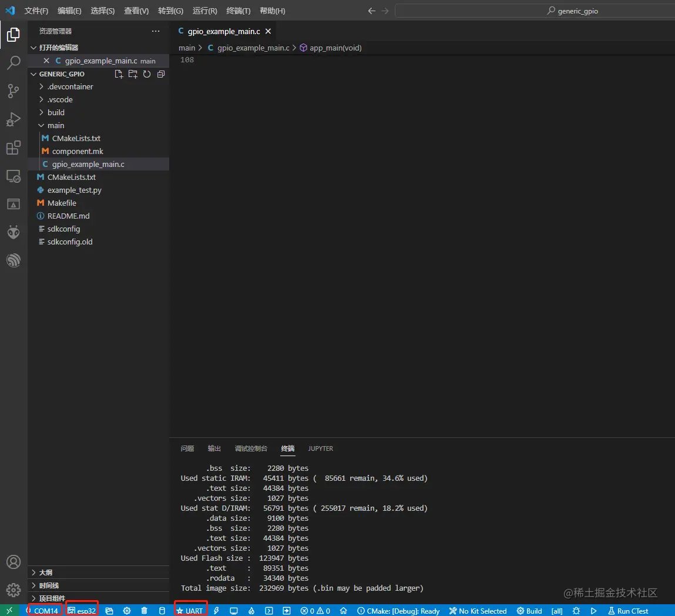Image resolution: width=675 pixels, height=616 pixels.
Task: Open the ESP-IDF Espressif sidebar icon
Action: (14, 260)
